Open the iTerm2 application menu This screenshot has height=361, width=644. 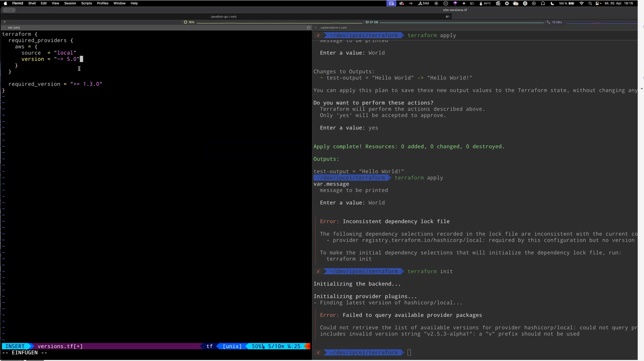point(18,3)
